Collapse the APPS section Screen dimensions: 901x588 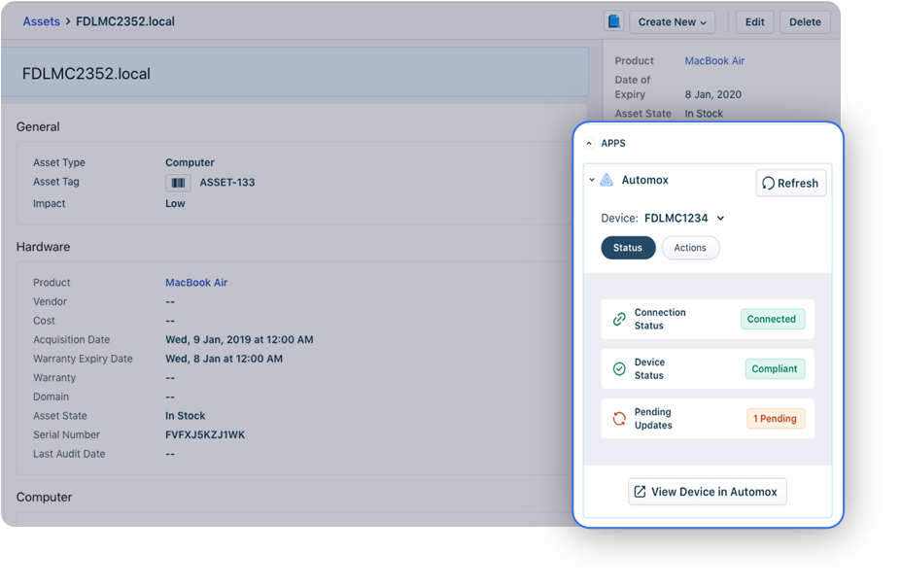pos(589,142)
